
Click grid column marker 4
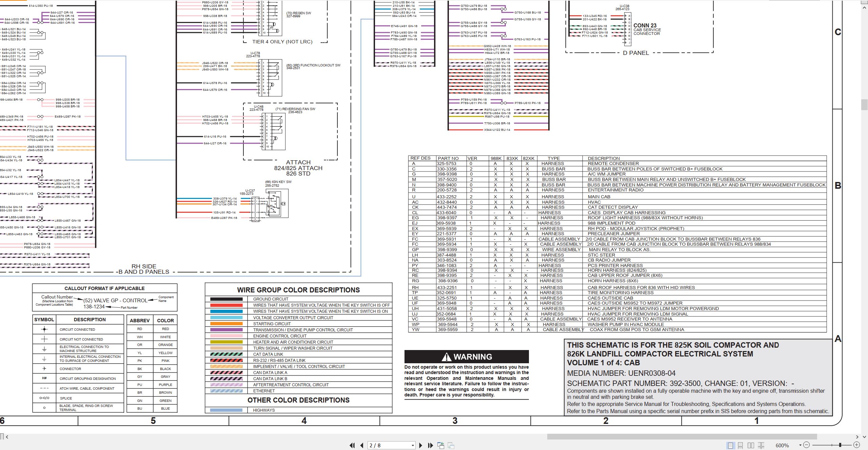coord(304,421)
